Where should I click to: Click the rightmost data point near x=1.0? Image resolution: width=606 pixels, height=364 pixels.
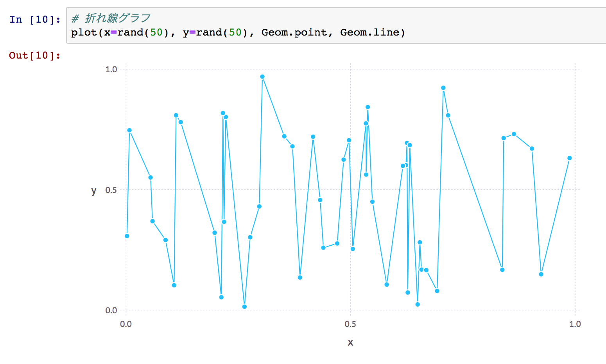570,158
